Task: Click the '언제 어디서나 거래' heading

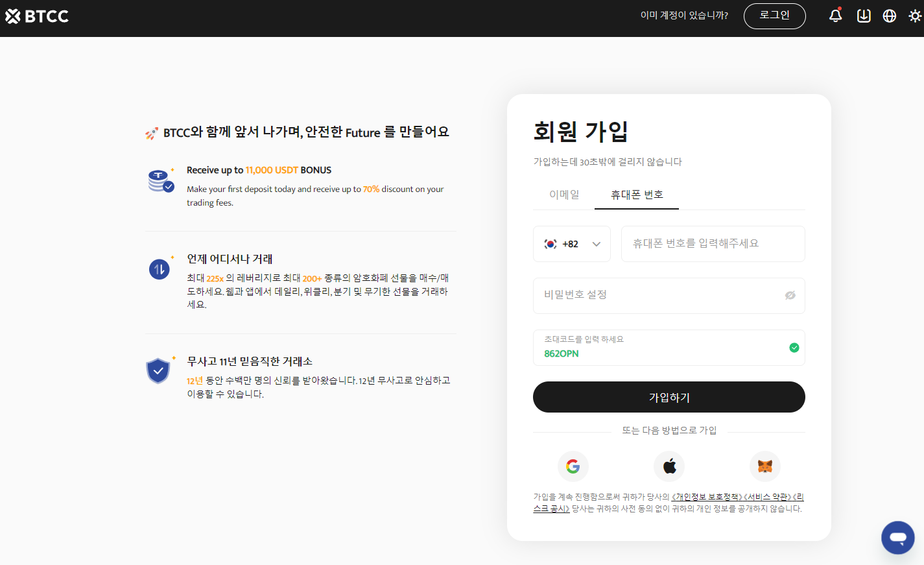Action: pyautogui.click(x=230, y=259)
